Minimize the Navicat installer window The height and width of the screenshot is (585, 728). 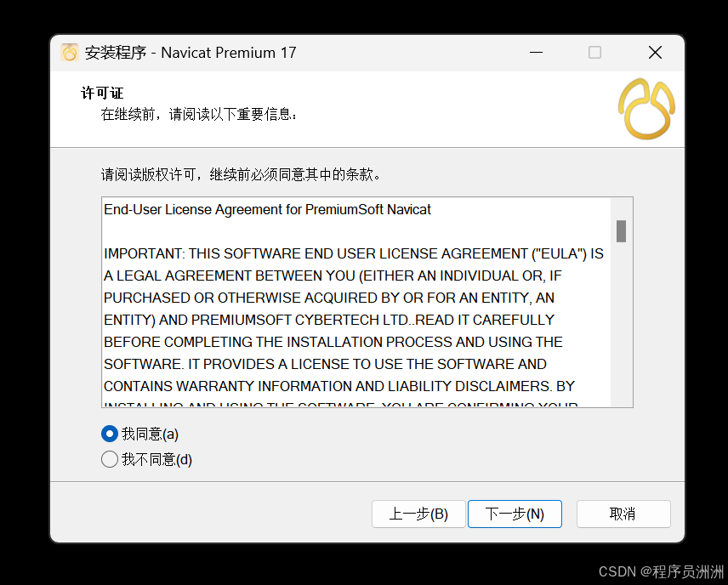click(537, 53)
